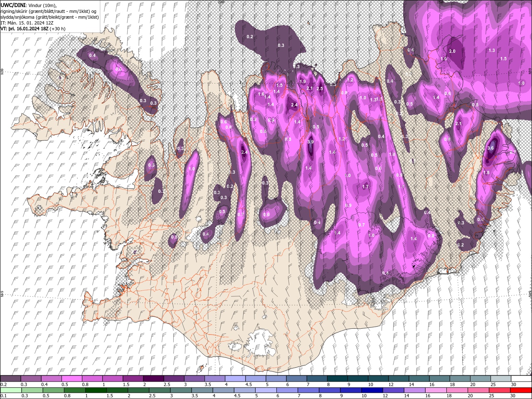The width and height of the screenshot is (532, 399).
Task: Click the 2.5 snowfall value on the north coast
Action: pos(320,89)
